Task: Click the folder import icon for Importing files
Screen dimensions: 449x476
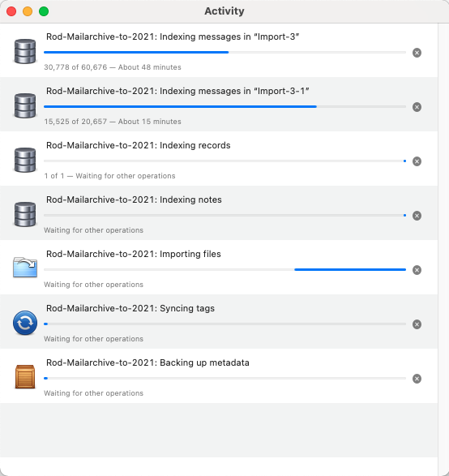Action: click(25, 267)
